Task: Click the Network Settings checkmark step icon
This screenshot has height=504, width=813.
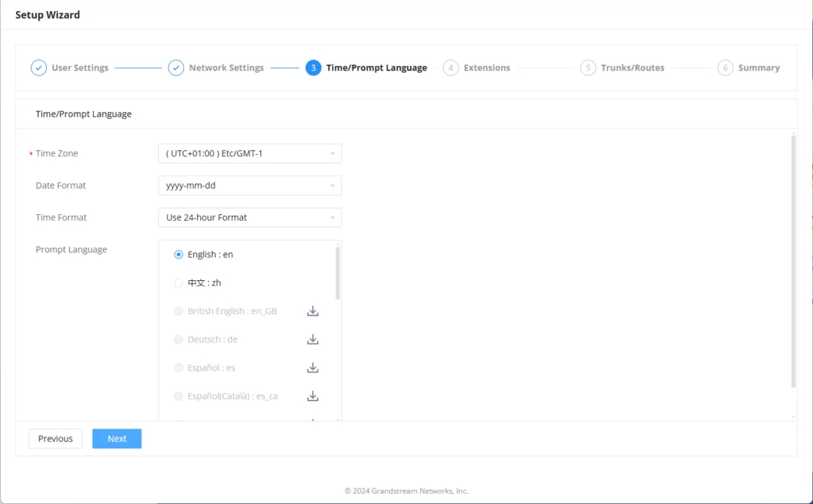Action: (176, 68)
